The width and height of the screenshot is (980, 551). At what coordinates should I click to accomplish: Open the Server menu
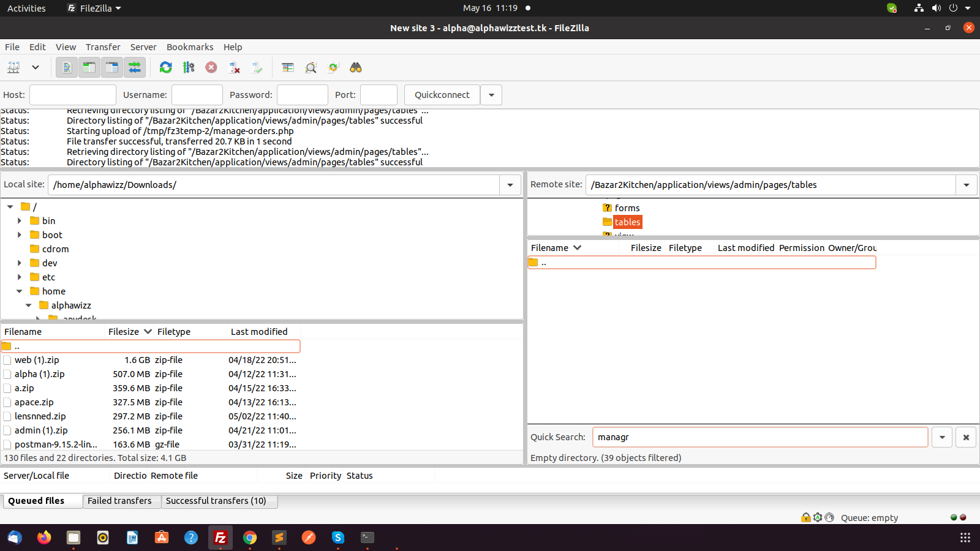pos(143,47)
